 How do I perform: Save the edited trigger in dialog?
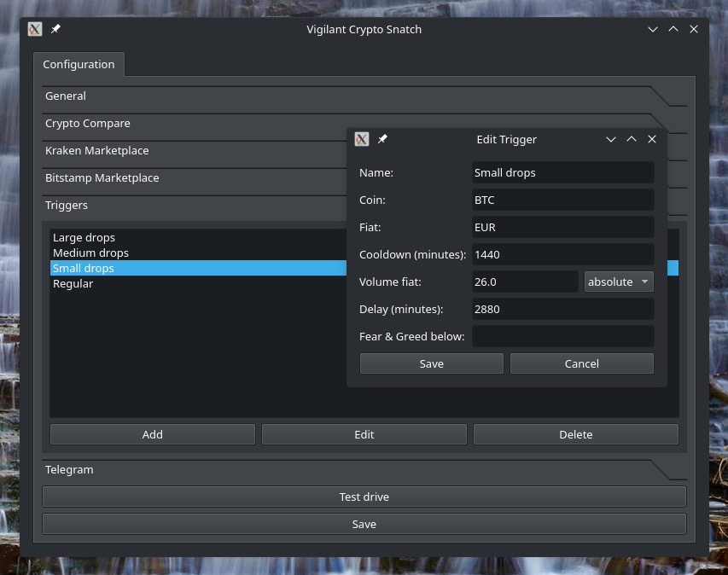point(431,363)
